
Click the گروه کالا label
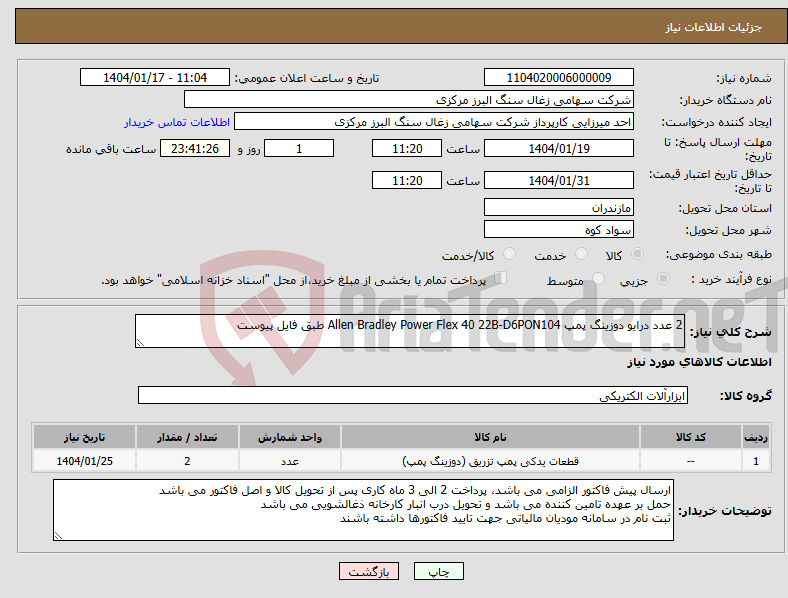point(746,395)
